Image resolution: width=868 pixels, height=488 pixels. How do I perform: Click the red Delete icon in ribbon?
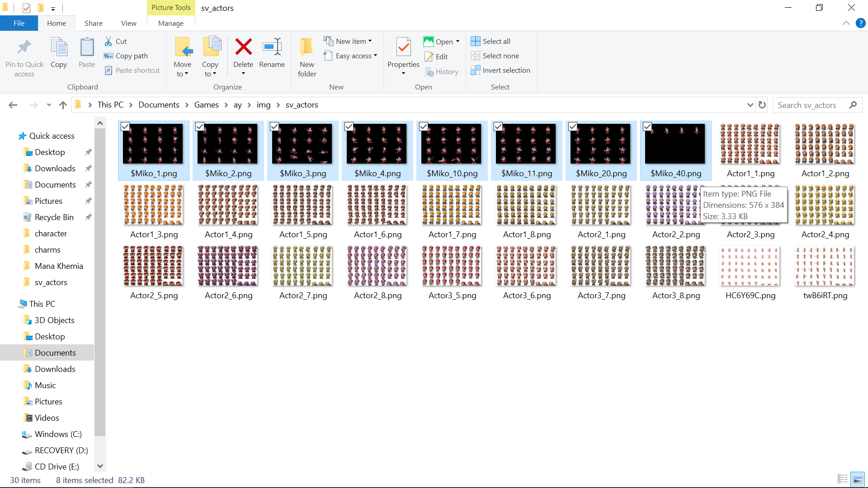point(243,47)
